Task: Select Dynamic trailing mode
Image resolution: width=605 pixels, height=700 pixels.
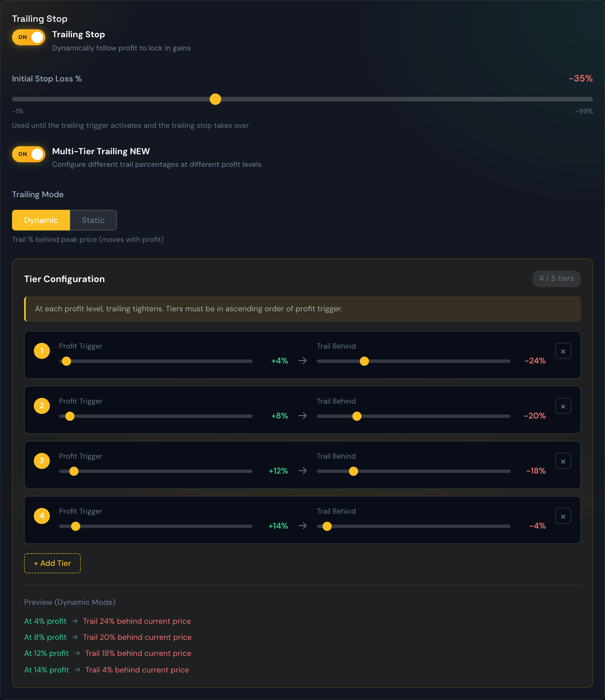Action: 41,220
